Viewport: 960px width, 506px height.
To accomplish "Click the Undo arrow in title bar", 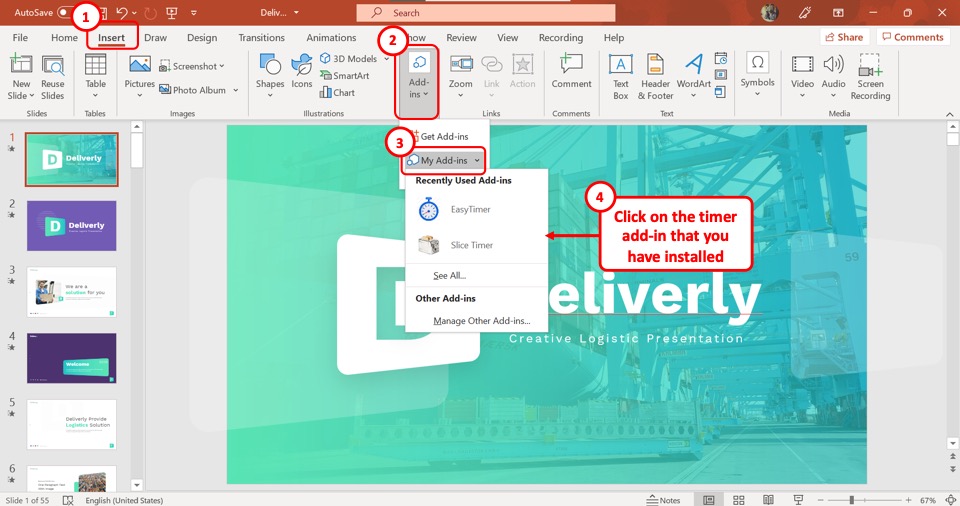I will pos(122,13).
